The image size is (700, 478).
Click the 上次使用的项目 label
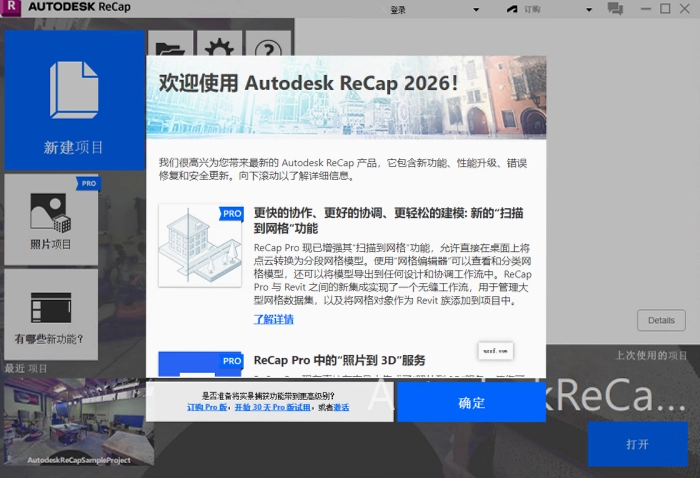(x=651, y=355)
